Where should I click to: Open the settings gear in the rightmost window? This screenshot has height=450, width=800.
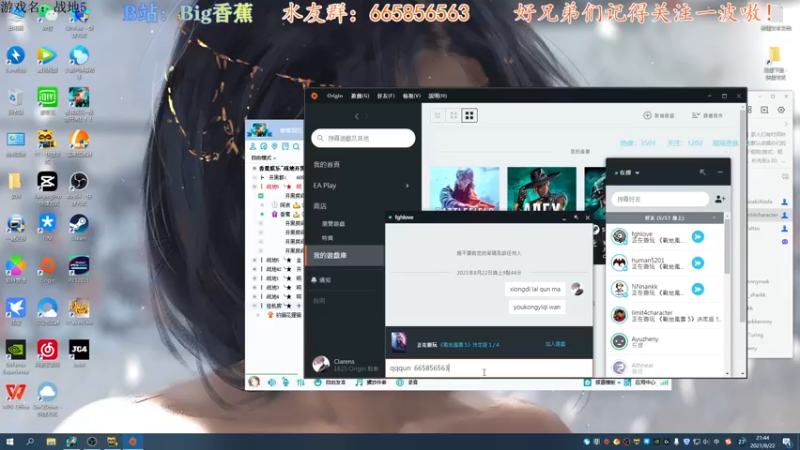781,110
